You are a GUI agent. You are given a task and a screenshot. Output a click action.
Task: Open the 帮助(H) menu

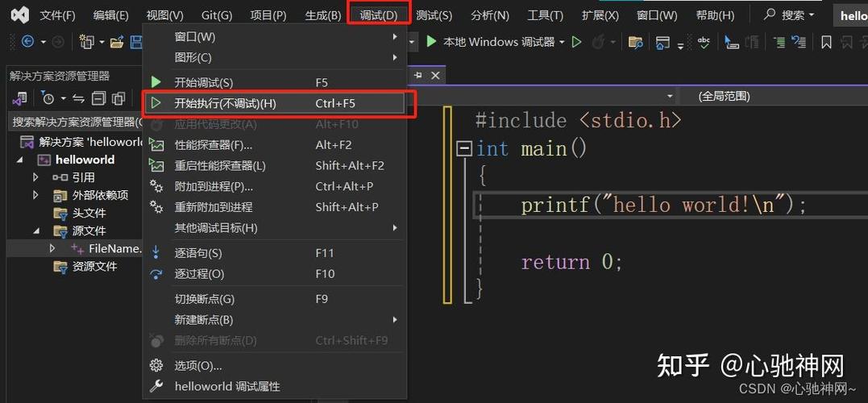click(715, 15)
